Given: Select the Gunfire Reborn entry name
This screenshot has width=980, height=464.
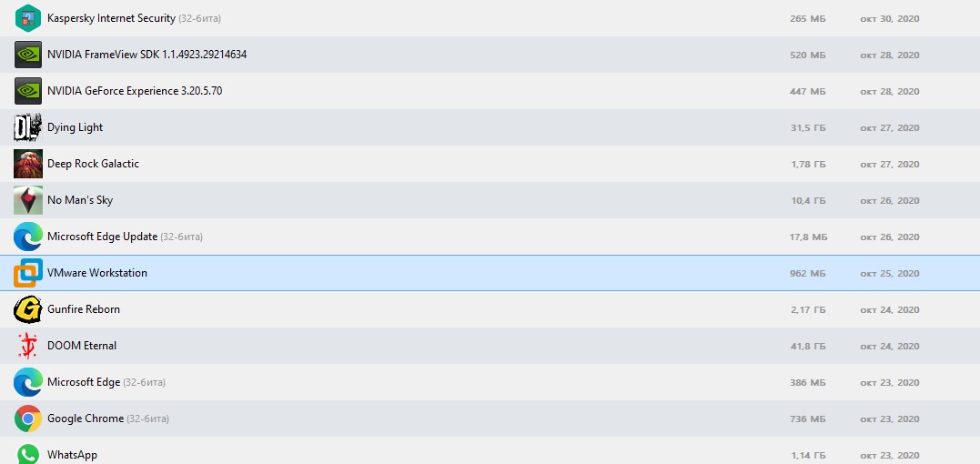Looking at the screenshot, I should pos(84,309).
